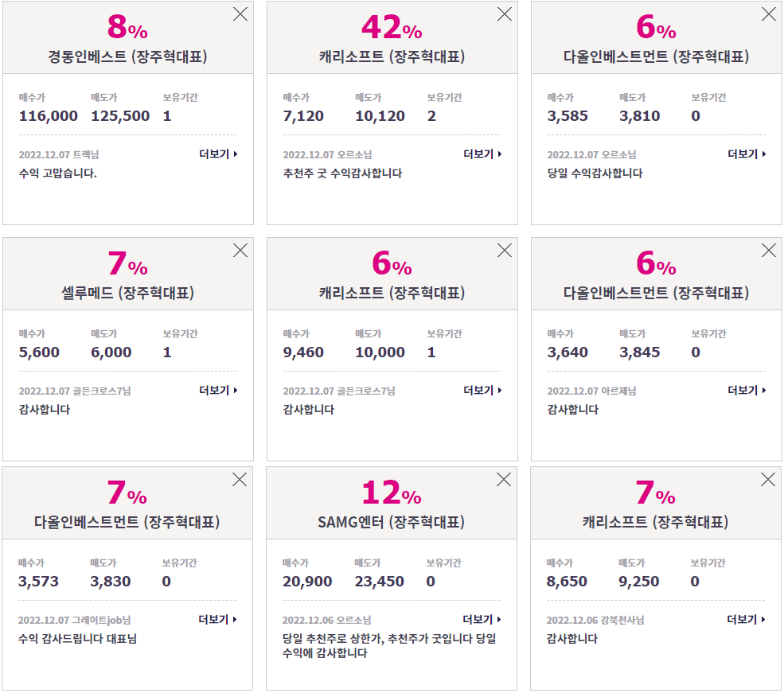Open 더보기 on 셀루메드 review card
The height and width of the screenshot is (693, 784).
[x=219, y=390]
